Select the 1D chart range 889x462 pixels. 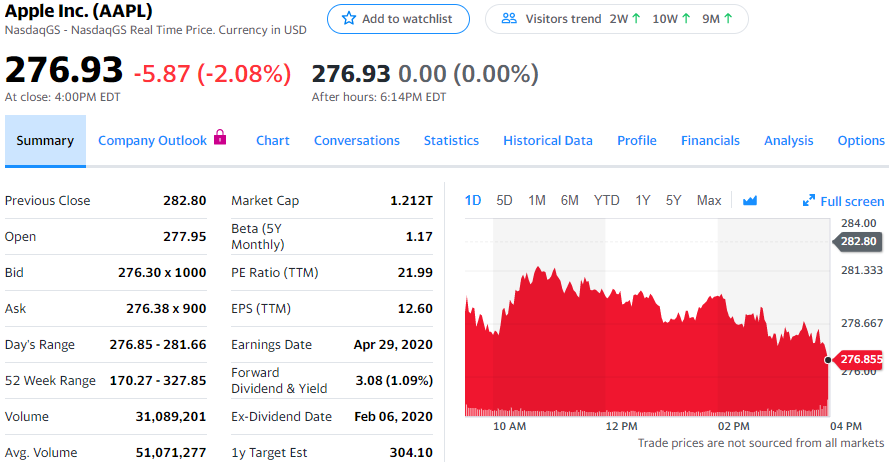coord(474,200)
